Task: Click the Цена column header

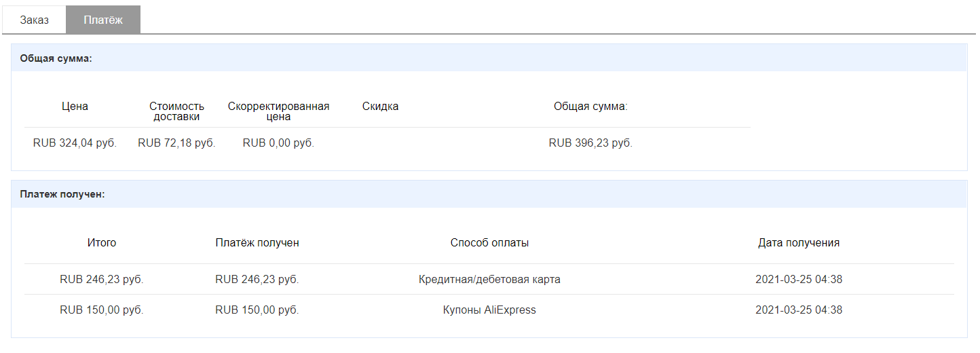Action: click(x=75, y=107)
